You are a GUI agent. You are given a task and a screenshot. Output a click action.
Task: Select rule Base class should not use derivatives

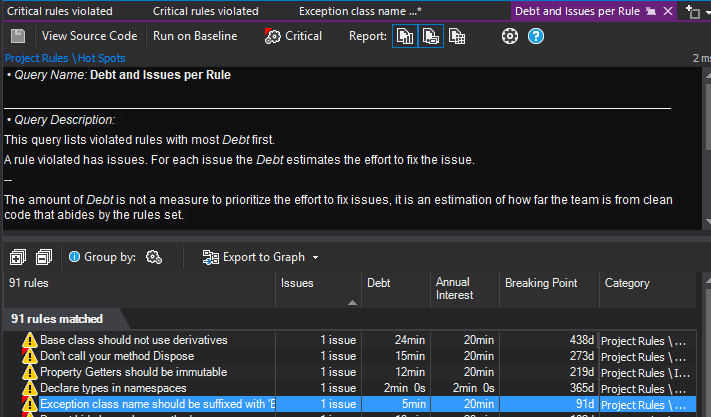(134, 340)
